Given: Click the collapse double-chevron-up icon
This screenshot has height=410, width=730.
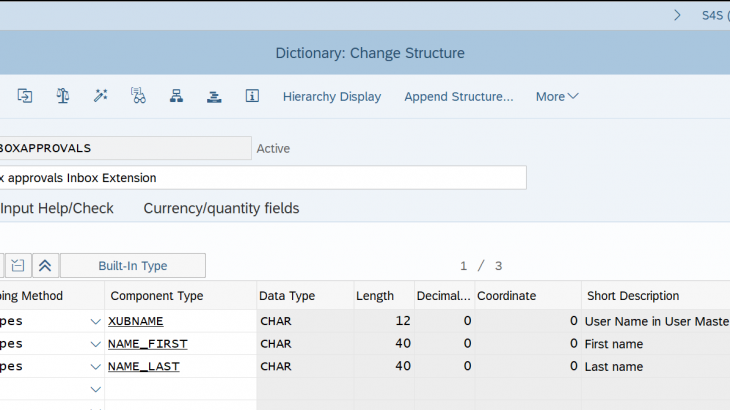Looking at the screenshot, I should point(45,265).
